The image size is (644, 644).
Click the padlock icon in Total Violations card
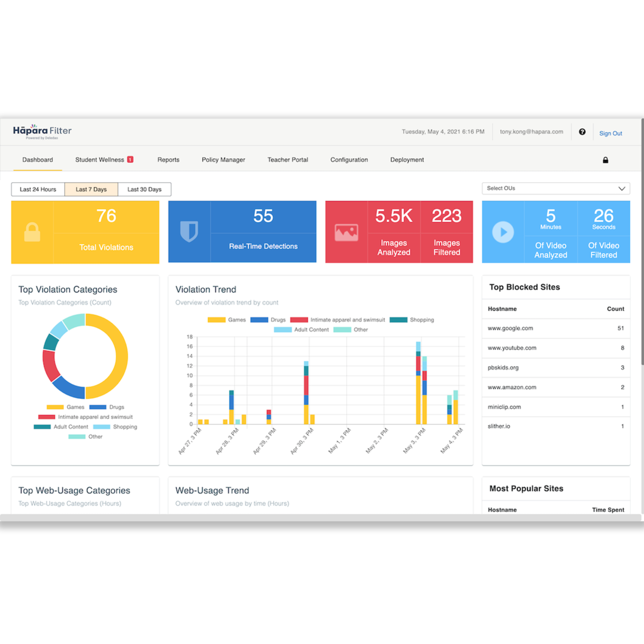click(32, 232)
